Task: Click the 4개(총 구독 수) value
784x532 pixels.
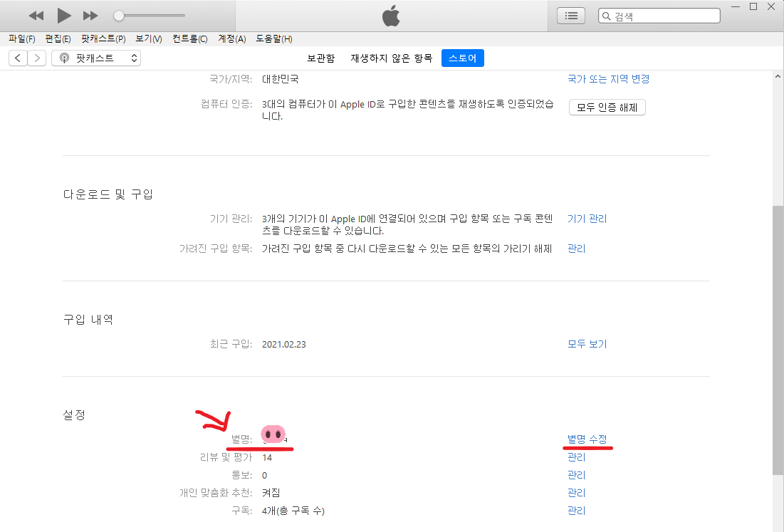Action: click(x=293, y=511)
